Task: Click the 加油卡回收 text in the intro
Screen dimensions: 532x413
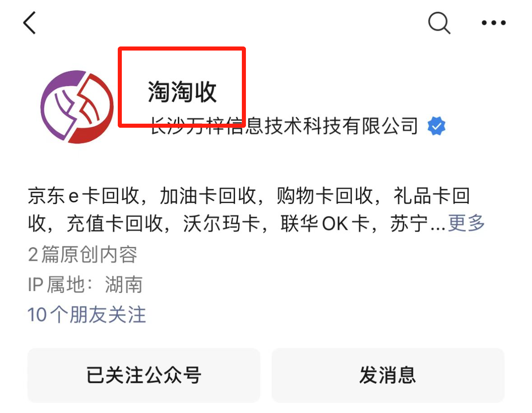Action: tap(208, 196)
